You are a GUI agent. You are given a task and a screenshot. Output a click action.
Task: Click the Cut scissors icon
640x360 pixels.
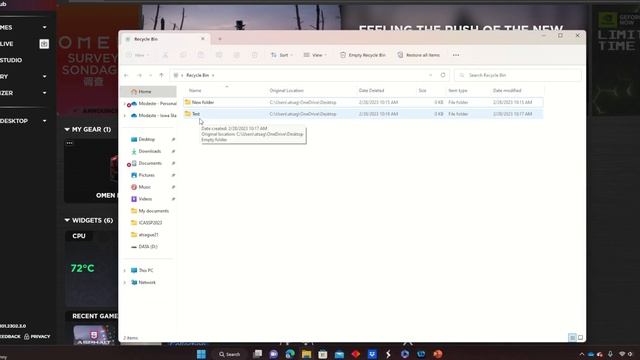coord(165,55)
